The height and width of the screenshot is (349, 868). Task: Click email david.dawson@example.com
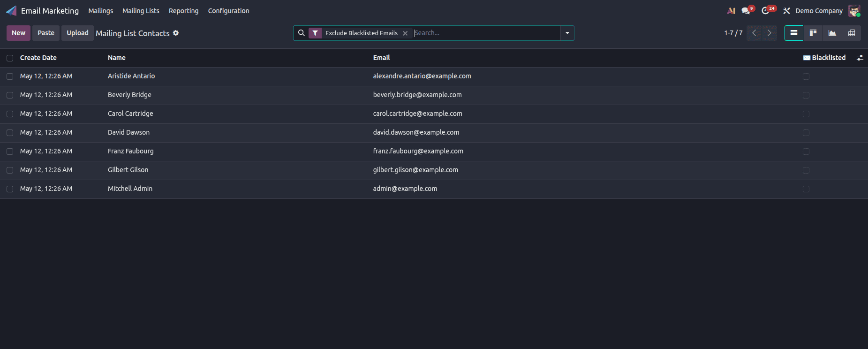pyautogui.click(x=416, y=132)
